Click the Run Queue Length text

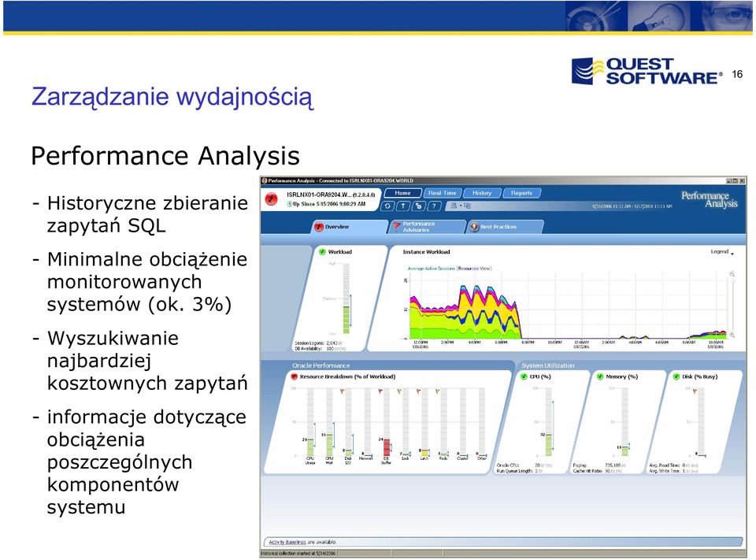tap(520, 471)
